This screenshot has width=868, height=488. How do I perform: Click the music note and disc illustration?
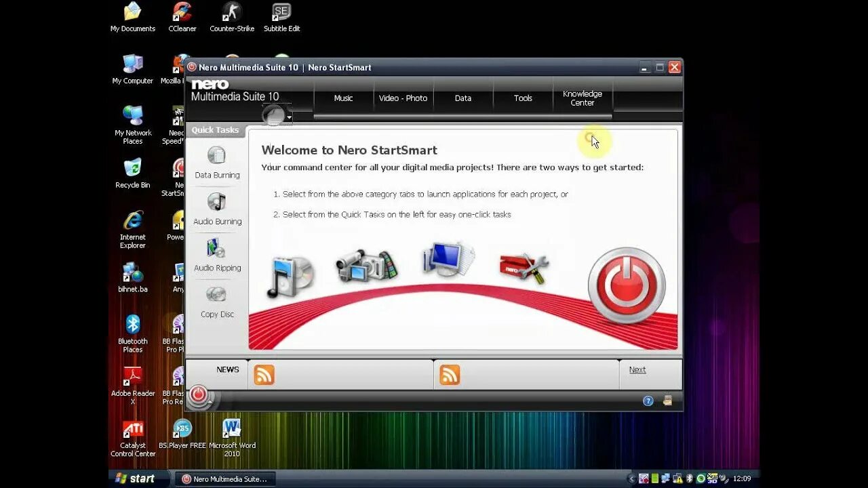pyautogui.click(x=290, y=277)
